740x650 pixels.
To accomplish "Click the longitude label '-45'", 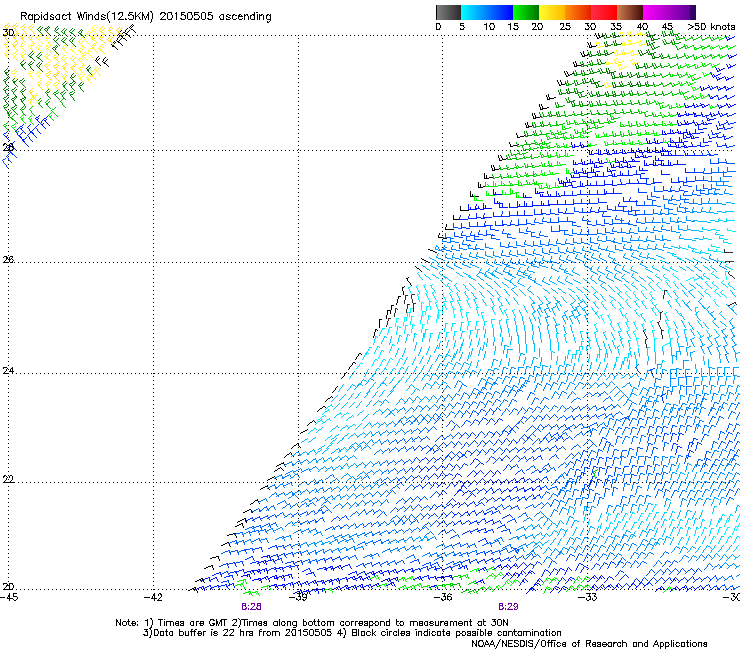I will point(9,597).
